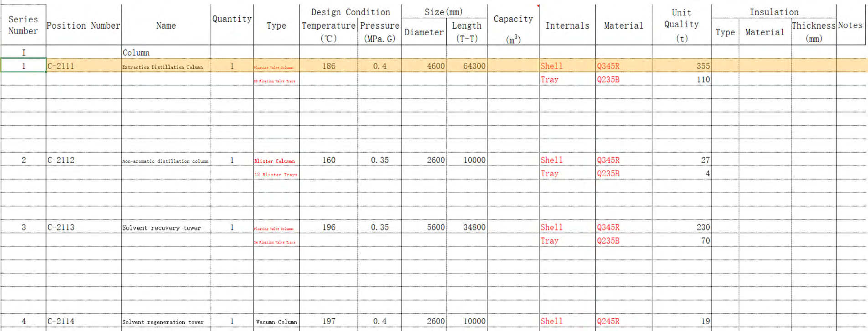The width and height of the screenshot is (868, 331).
Task: Click the Insulation merged header cell
Action: coord(774,12)
